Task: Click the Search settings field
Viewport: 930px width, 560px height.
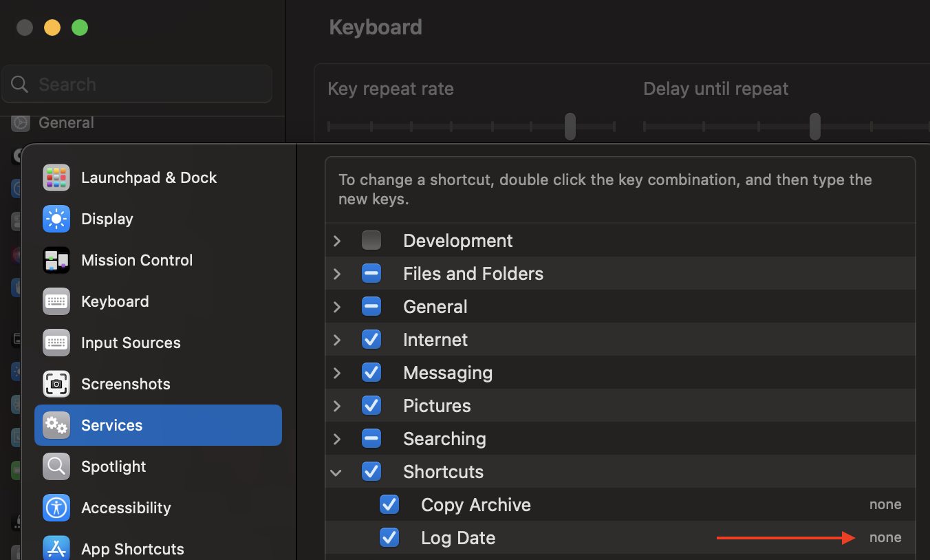Action: click(x=138, y=85)
